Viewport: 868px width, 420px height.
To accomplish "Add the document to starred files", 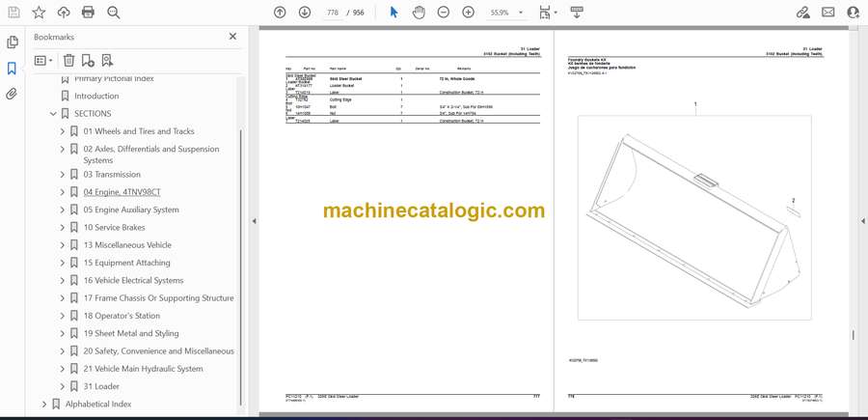I will [39, 13].
